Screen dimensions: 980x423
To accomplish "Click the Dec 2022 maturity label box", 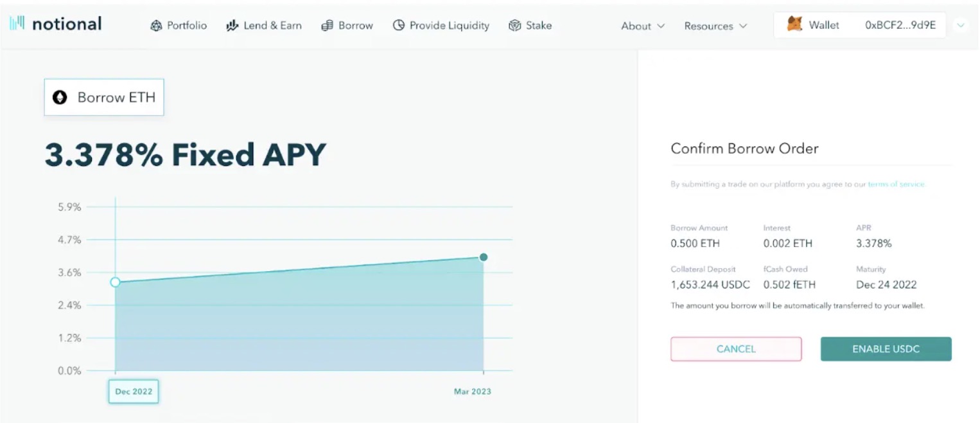I will coord(133,392).
